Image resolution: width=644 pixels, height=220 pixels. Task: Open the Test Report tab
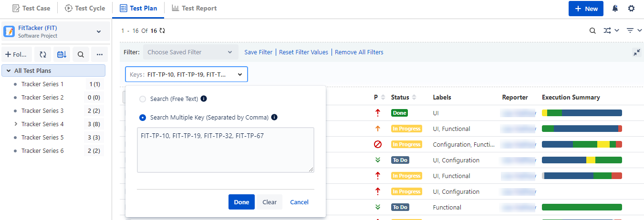point(194,8)
